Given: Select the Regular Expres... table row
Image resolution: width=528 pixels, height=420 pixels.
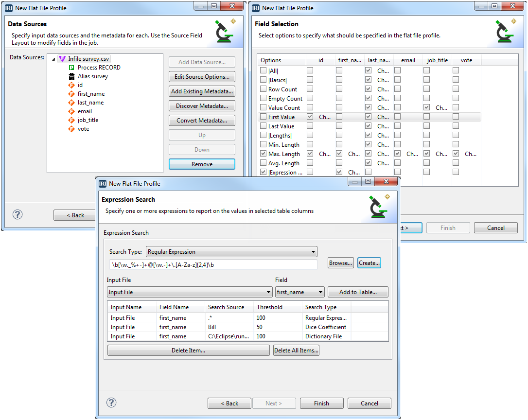Looking at the screenshot, I should (x=248, y=317).
